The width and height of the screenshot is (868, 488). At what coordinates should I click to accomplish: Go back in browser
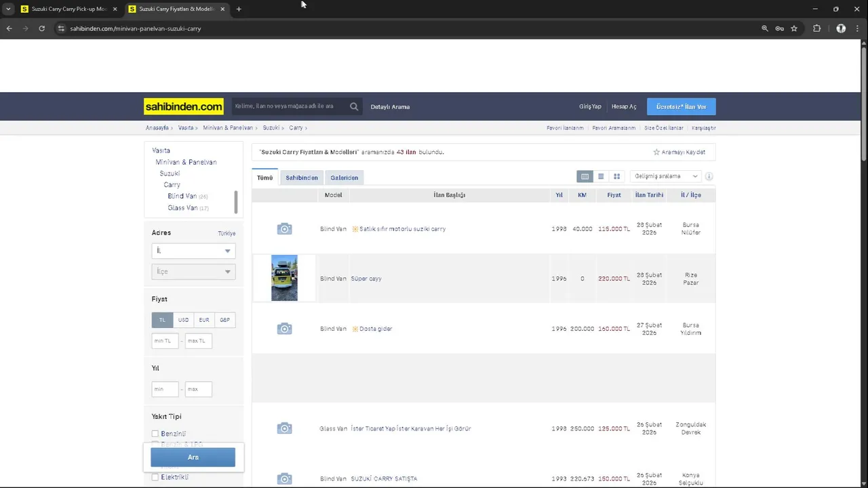coord(9,28)
